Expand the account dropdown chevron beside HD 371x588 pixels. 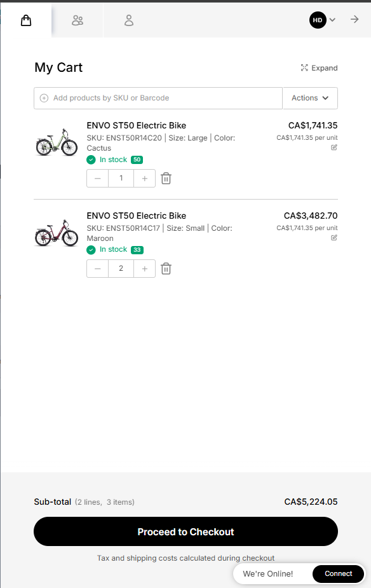332,20
